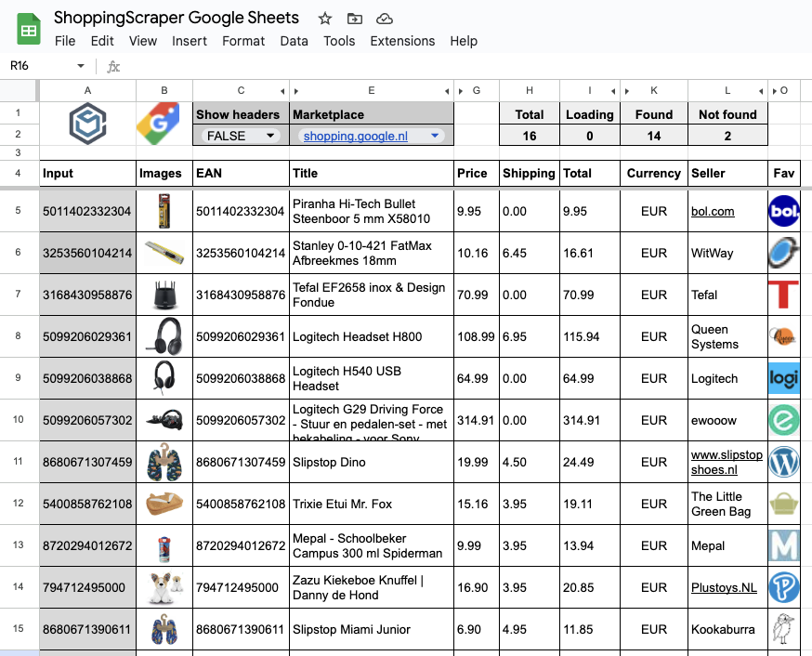Click the Plustoys.NL favicon
Viewport: 812px width, 656px height.
tap(784, 587)
